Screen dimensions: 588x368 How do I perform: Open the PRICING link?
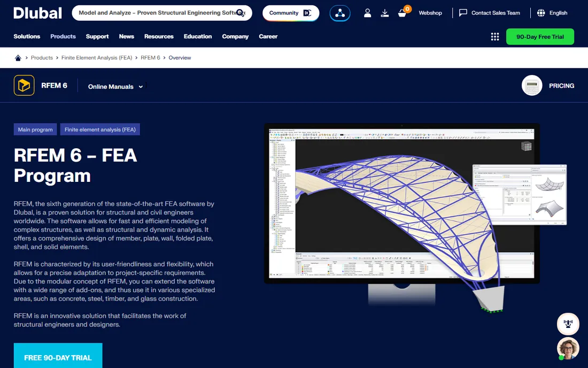[561, 86]
